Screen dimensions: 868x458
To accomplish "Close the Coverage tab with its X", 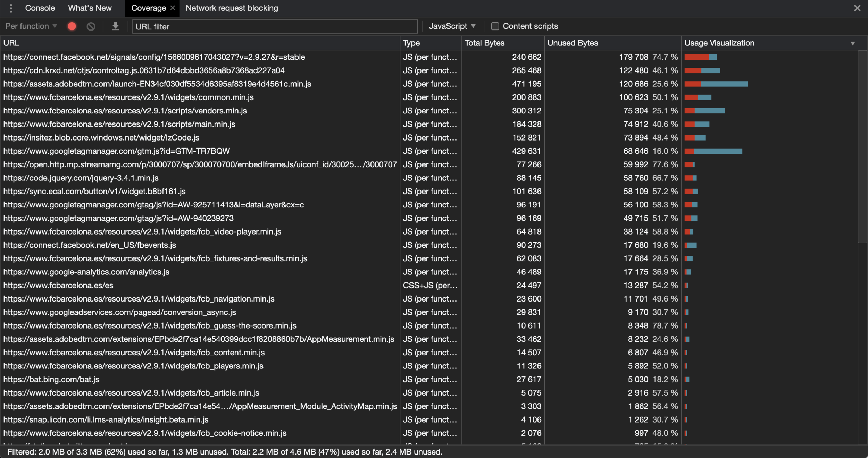I will 173,8.
